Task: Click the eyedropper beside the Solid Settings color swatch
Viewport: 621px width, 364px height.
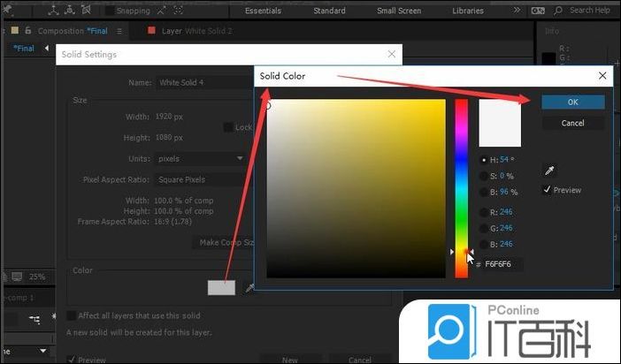Action: point(249,288)
